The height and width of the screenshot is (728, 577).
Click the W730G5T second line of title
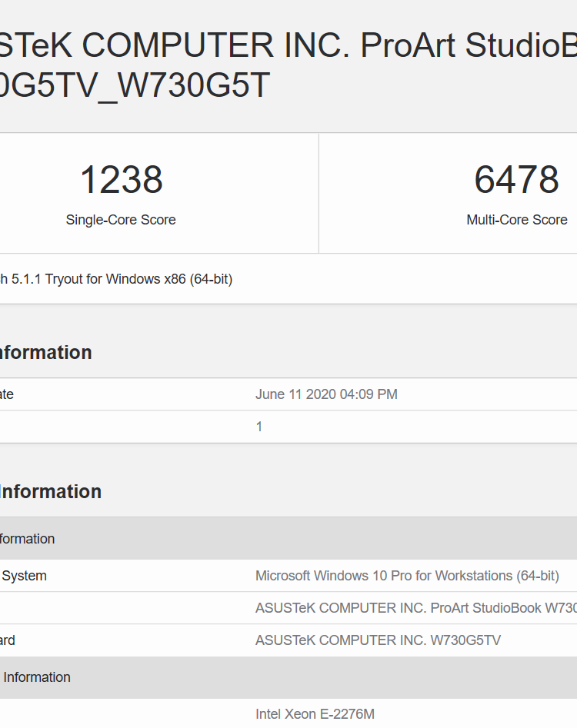135,86
